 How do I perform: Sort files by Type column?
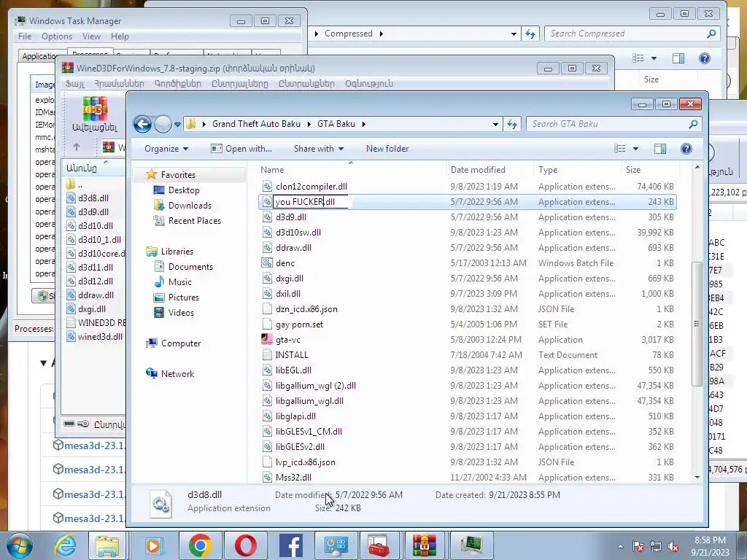tap(578, 169)
